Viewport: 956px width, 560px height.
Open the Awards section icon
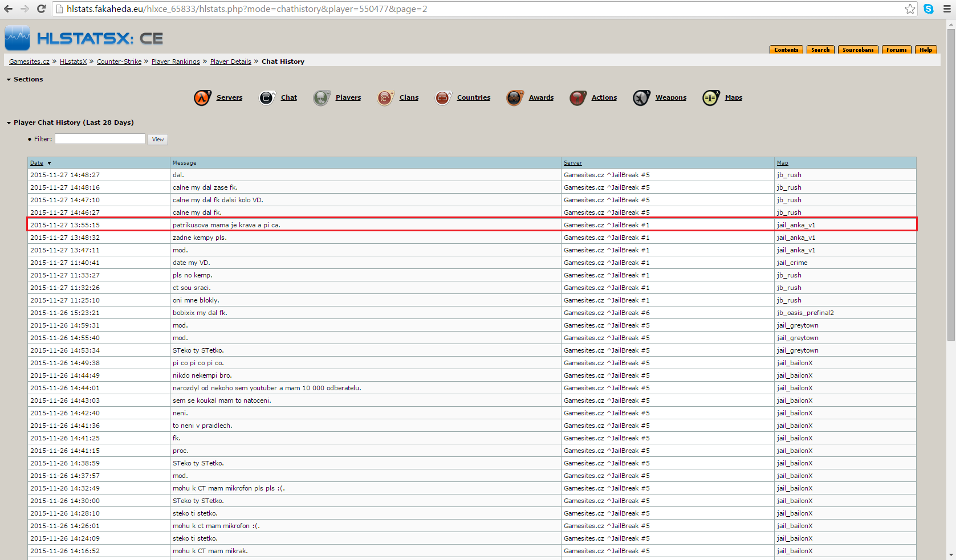pyautogui.click(x=515, y=98)
